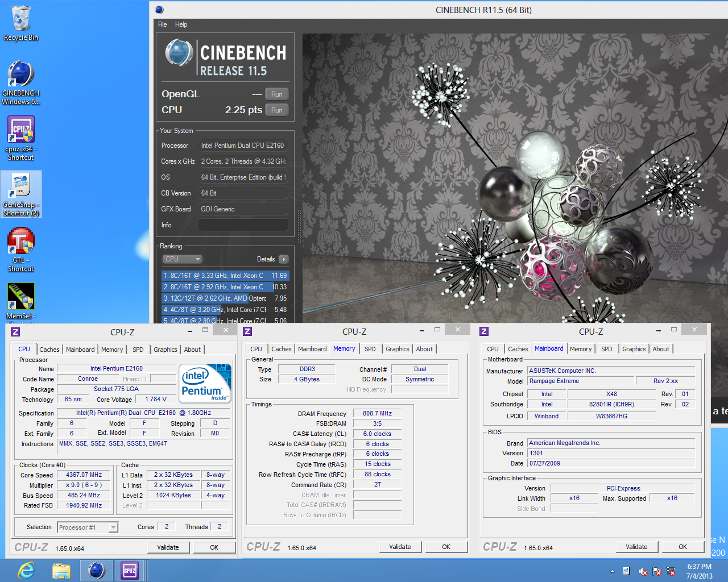Open the CINEBENCH Windows 64 desktop shortcut
Image resolution: width=728 pixels, height=582 pixels.
21,83
